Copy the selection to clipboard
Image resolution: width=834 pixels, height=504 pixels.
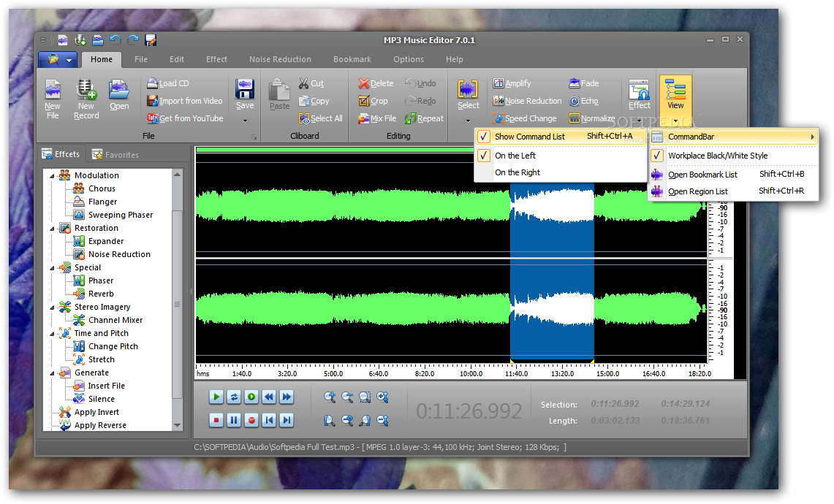tap(314, 101)
